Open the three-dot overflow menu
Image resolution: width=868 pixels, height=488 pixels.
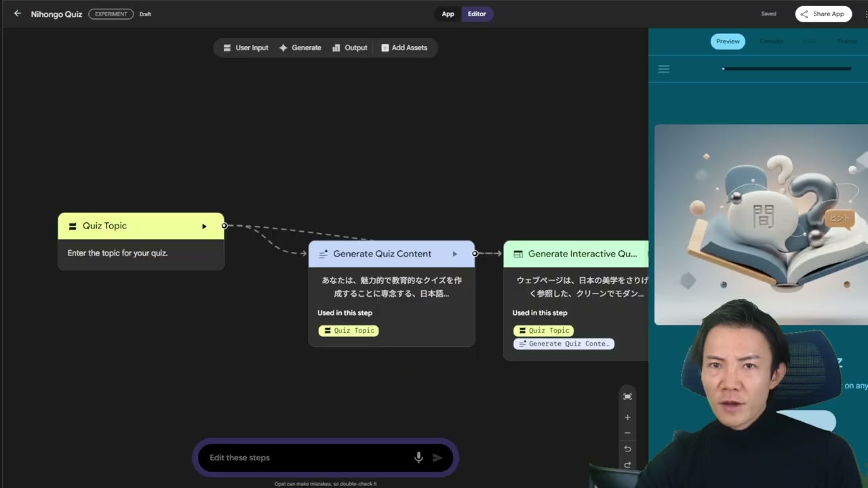point(866,14)
